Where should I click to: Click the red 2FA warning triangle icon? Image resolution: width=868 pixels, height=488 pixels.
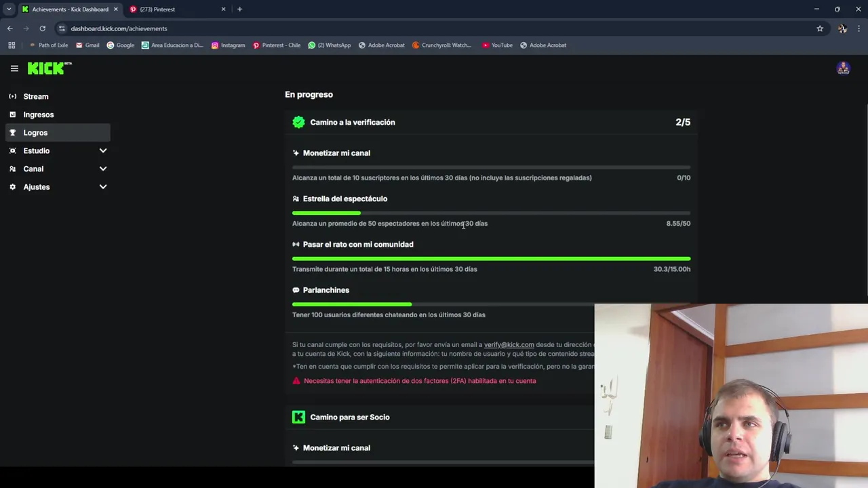(x=296, y=381)
